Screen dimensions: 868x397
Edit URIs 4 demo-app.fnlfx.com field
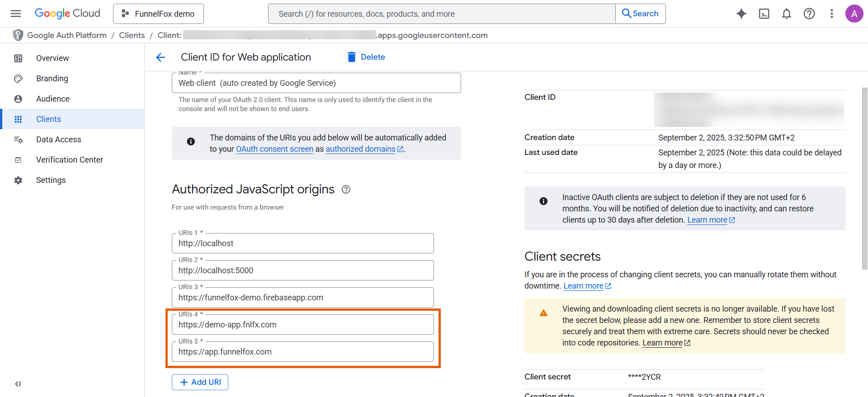[303, 325]
